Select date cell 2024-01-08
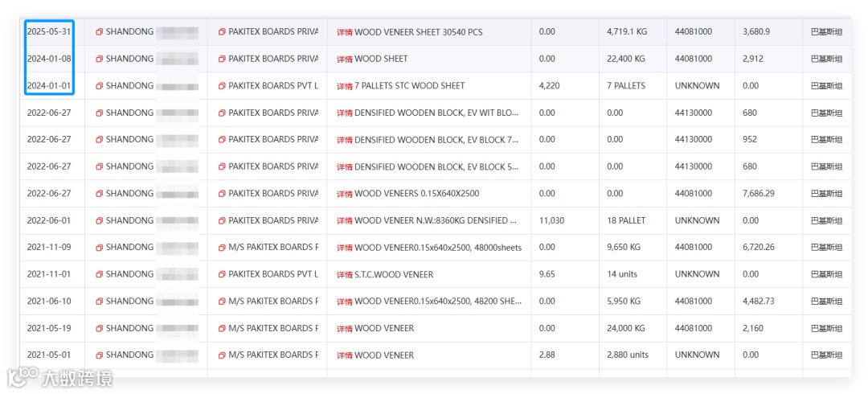This screenshot has height=394, width=868. [x=49, y=58]
